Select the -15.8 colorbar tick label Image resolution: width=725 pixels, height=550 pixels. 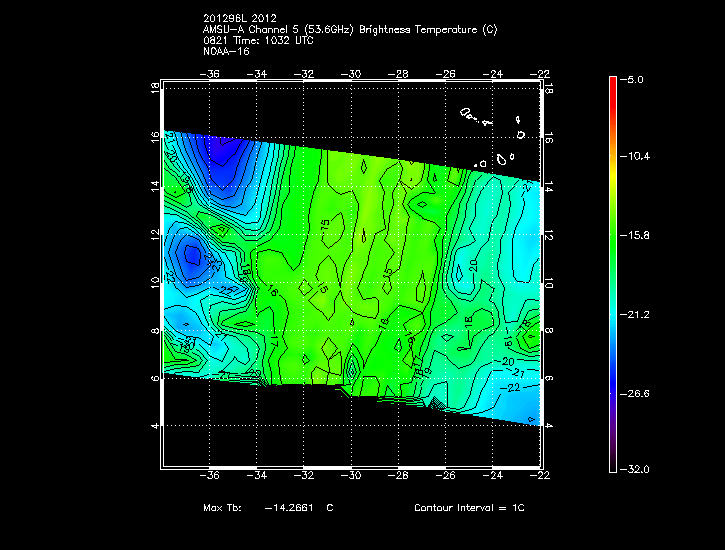(x=635, y=236)
